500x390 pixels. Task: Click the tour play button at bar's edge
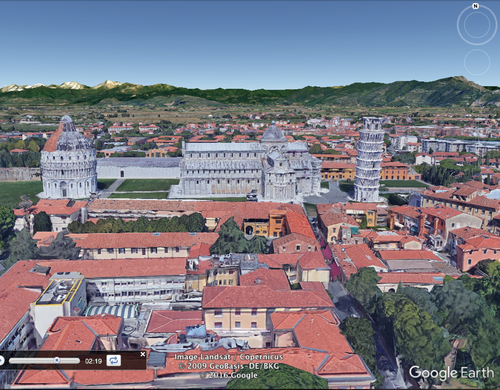1,360
